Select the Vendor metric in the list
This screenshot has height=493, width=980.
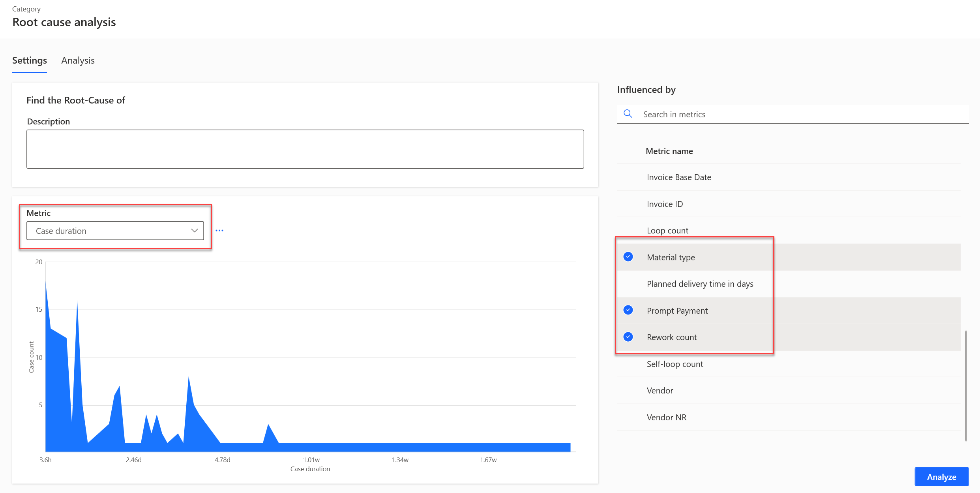[x=660, y=390]
